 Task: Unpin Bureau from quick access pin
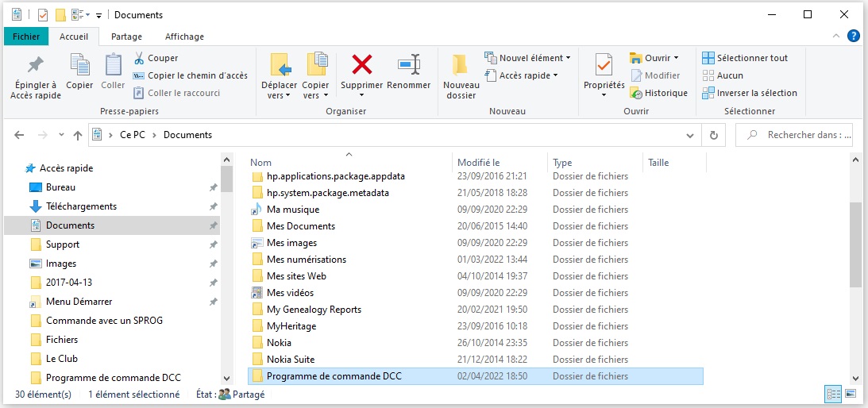pos(213,187)
